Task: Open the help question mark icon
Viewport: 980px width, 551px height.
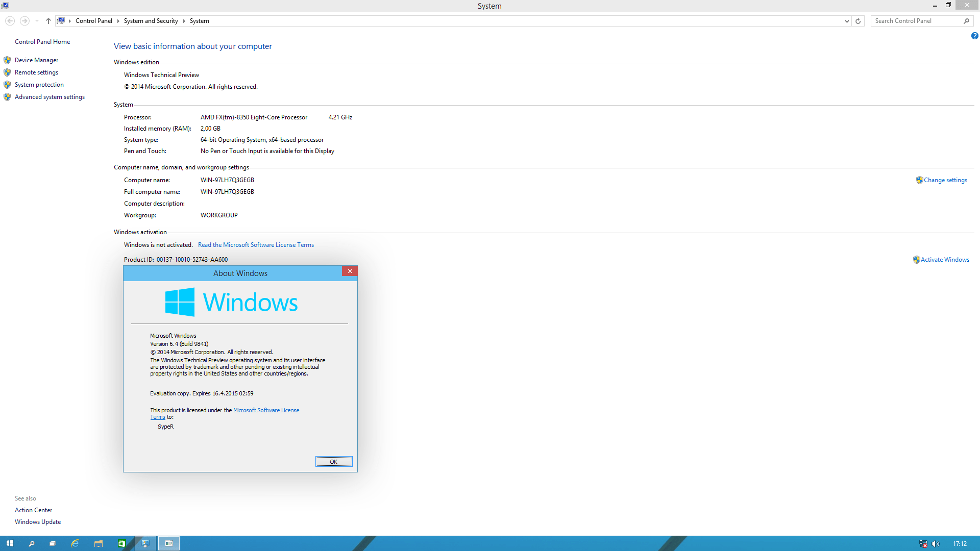Action: (974, 36)
